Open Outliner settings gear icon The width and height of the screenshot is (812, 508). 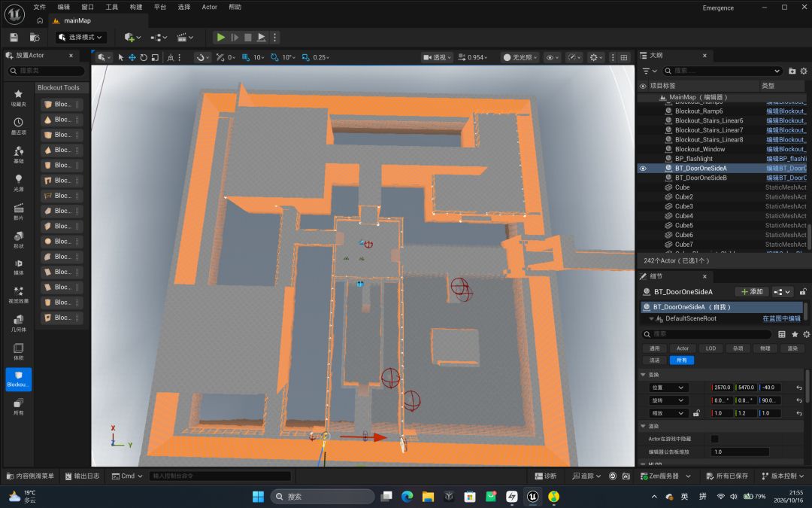pyautogui.click(x=804, y=71)
